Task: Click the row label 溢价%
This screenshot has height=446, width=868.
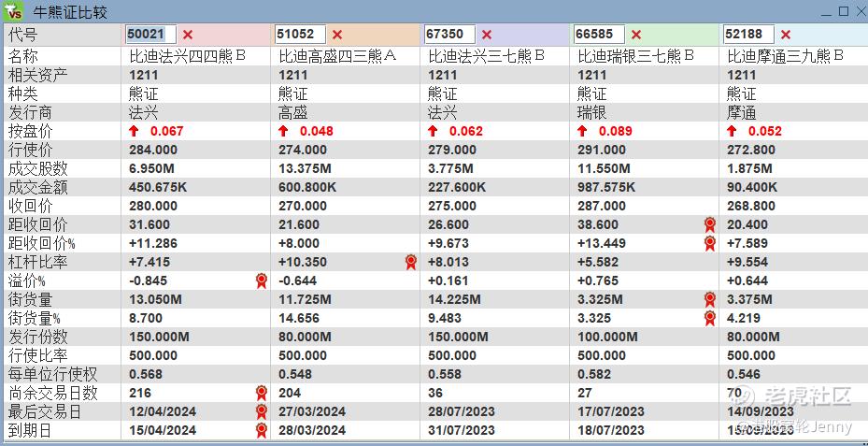Action: click(x=26, y=281)
